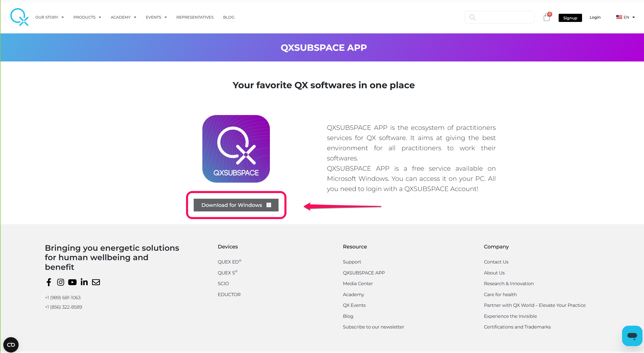The image size is (644, 353).
Task: Click Download for Windows button
Action: [236, 205]
